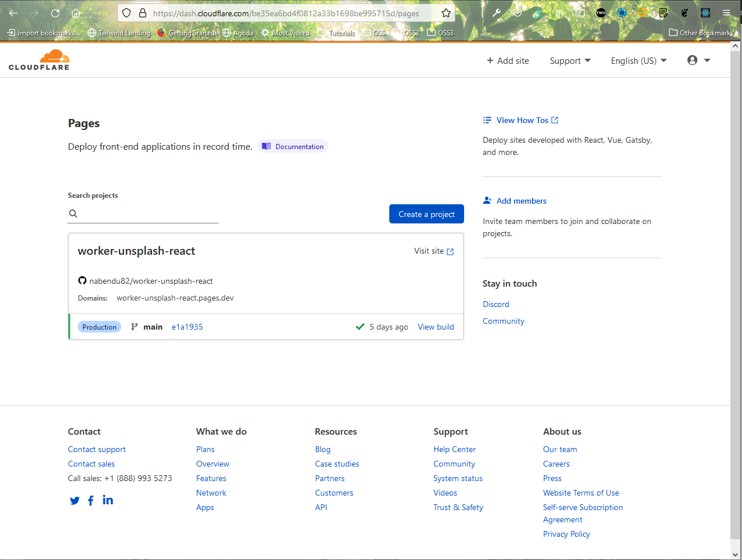Screen dimensions: 742x560
Task: Click the TWD extension icon
Action: coord(601,13)
